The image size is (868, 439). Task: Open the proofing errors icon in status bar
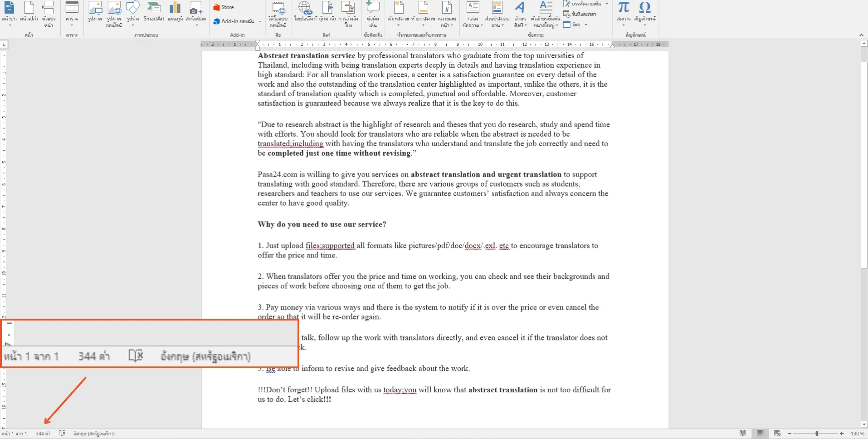[62, 434]
